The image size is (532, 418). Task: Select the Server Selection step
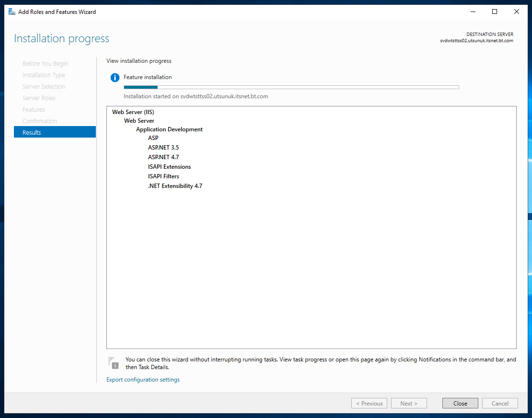point(44,86)
